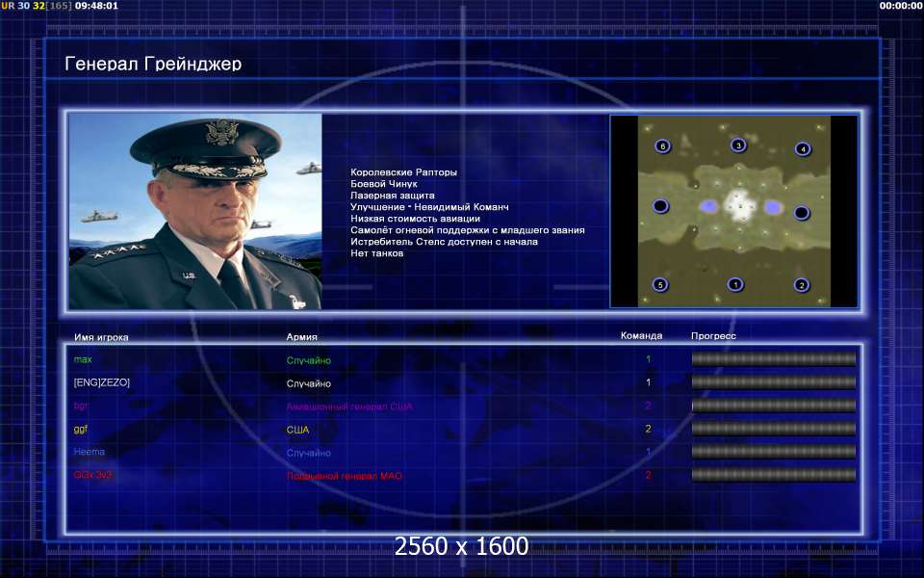Click the loading progress bar for max
Viewport: 924px width, 578px height.
[x=773, y=358]
